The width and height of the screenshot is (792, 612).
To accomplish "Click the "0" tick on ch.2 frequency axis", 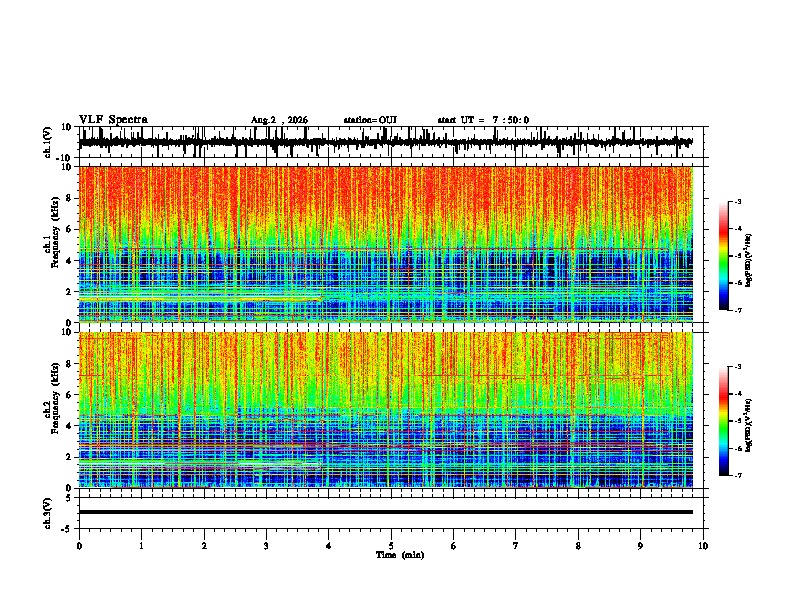I will point(69,488).
